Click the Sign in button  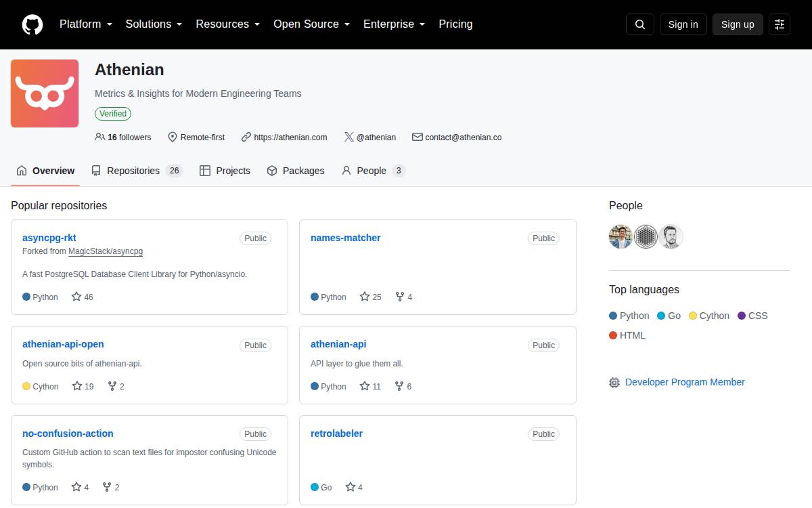(683, 24)
